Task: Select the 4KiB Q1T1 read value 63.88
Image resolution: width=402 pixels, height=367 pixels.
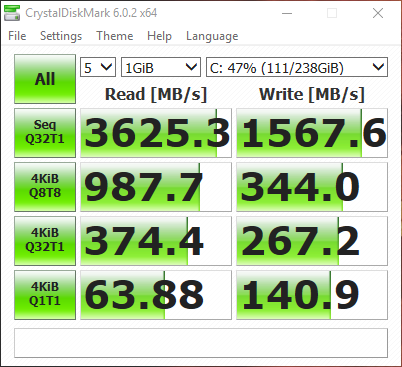Action: click(x=156, y=295)
